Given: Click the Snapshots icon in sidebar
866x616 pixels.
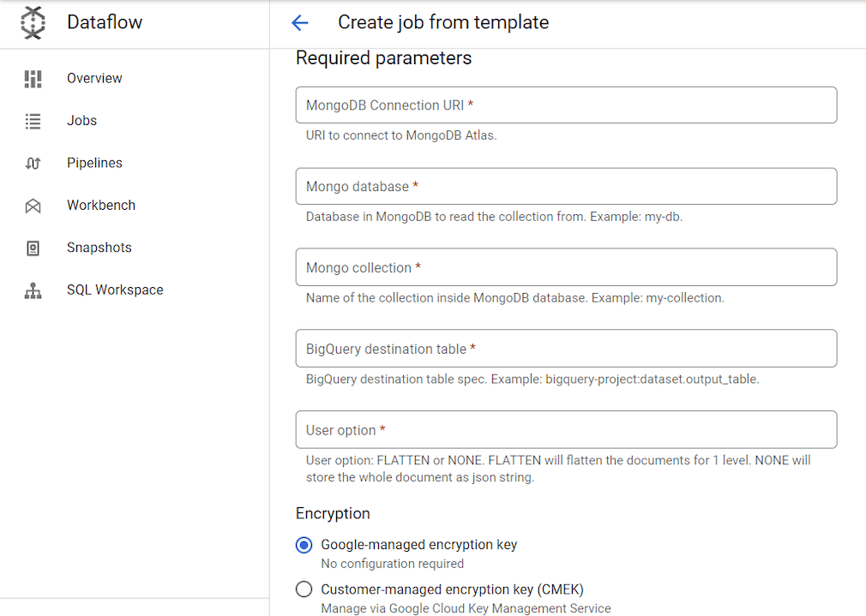Looking at the screenshot, I should tap(33, 247).
